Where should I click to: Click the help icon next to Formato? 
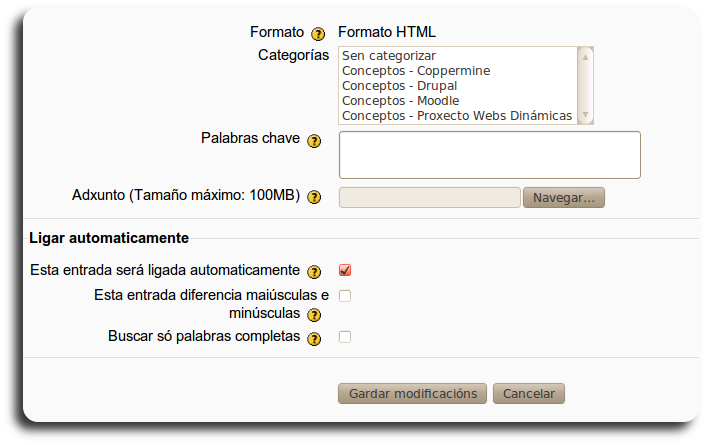pyautogui.click(x=318, y=33)
